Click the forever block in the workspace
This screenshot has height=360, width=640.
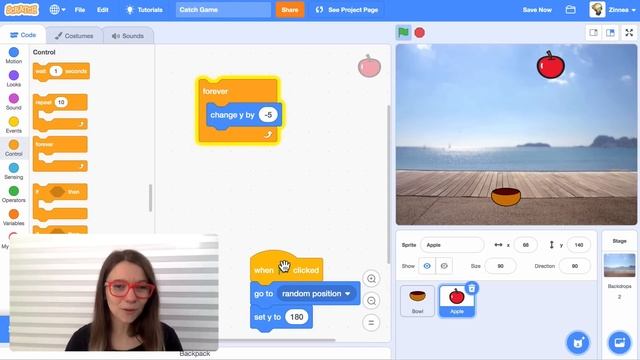pos(215,91)
